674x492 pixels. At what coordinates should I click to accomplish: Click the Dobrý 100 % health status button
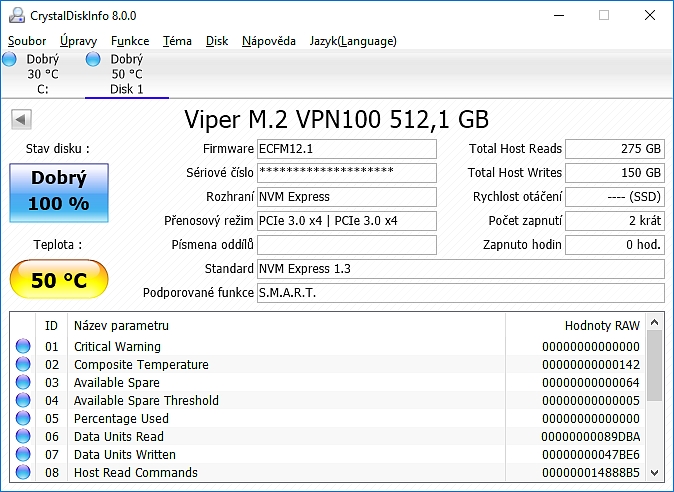59,193
